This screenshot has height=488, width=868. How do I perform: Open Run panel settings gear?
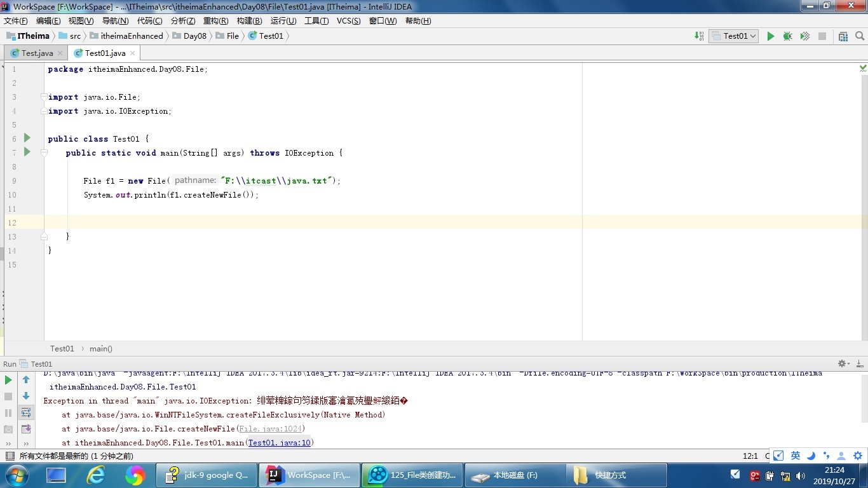[x=843, y=364]
